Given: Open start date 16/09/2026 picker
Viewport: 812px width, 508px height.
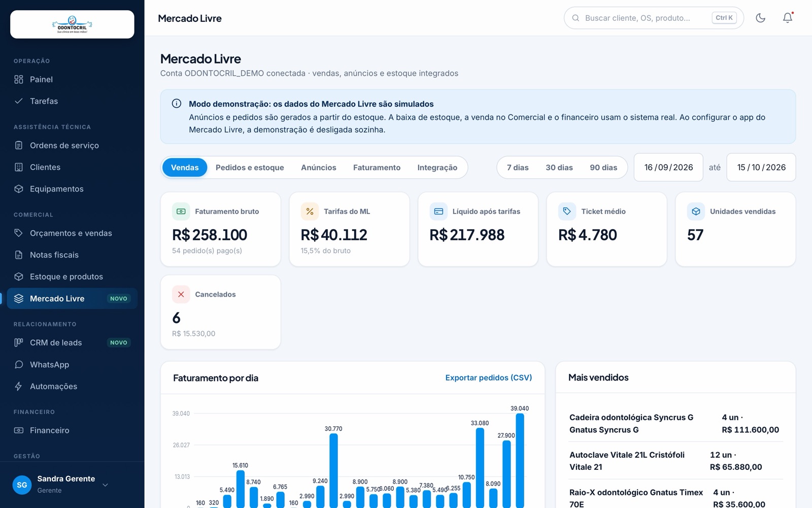Looking at the screenshot, I should coord(668,167).
